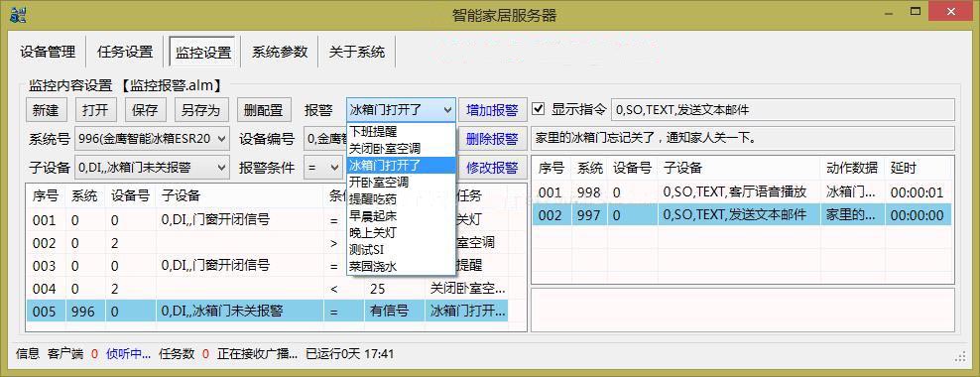
Task: Select action row 002 发送文本邮件
Action: tap(743, 215)
